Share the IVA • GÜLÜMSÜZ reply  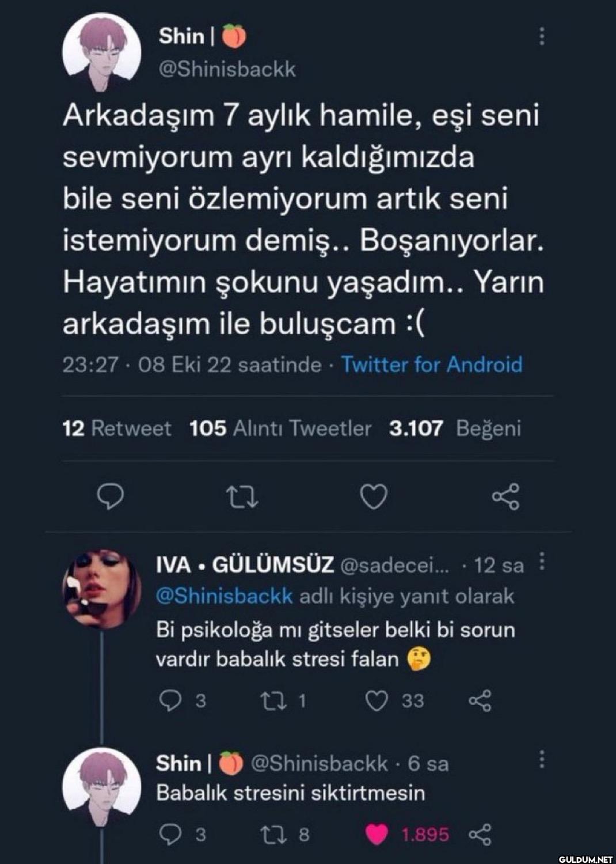point(480,701)
